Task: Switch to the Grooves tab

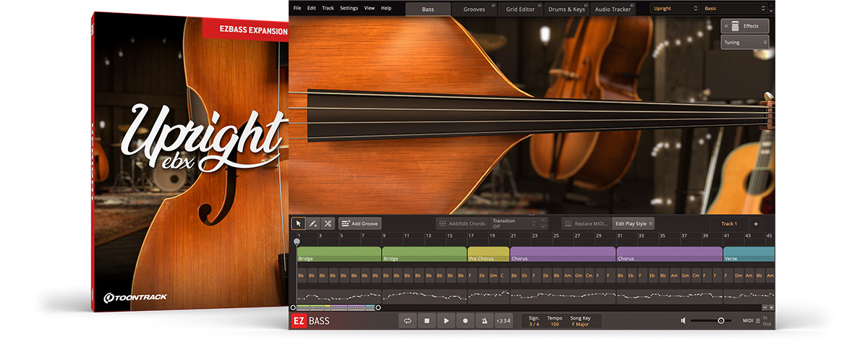Action: [x=475, y=9]
